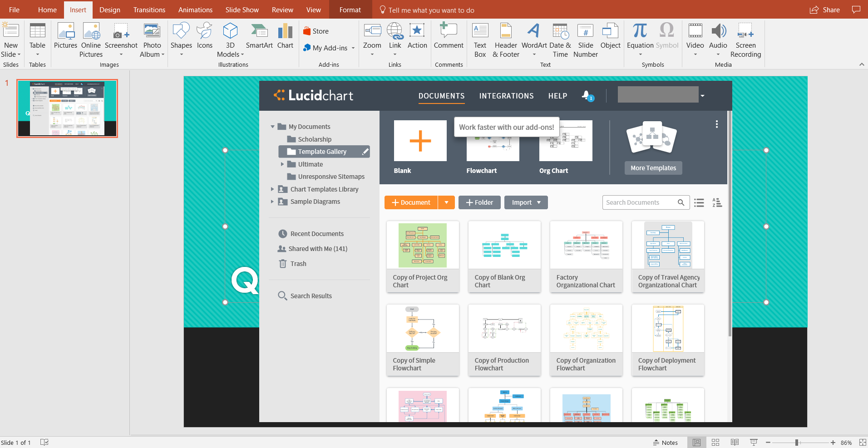Insert Slide Number

[x=586, y=40]
